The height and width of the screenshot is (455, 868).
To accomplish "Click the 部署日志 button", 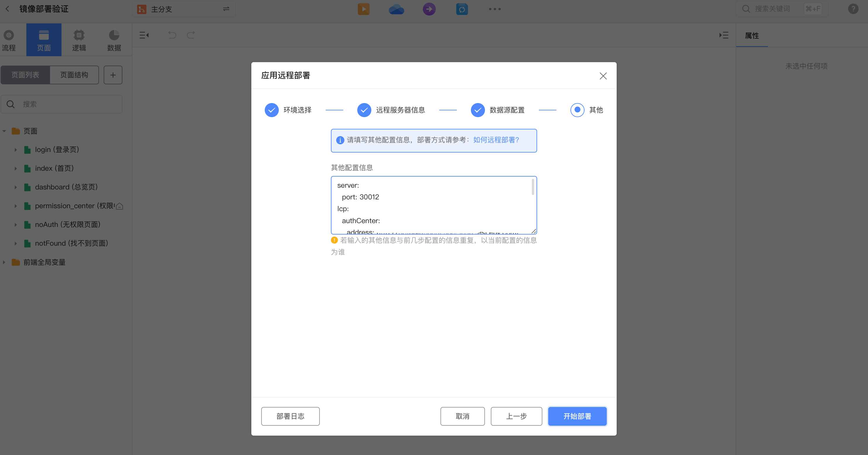I will pos(290,416).
